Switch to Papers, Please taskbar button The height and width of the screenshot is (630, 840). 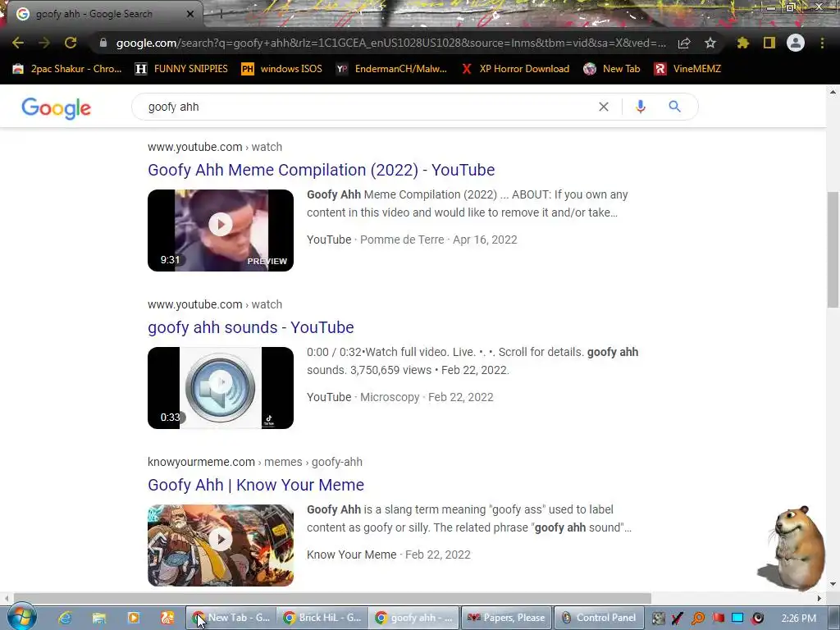(x=506, y=618)
